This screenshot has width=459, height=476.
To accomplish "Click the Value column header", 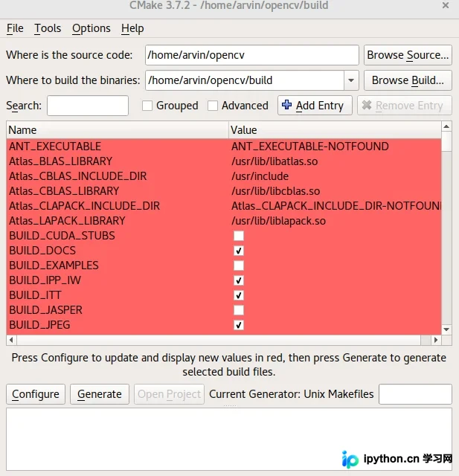I will [x=335, y=130].
